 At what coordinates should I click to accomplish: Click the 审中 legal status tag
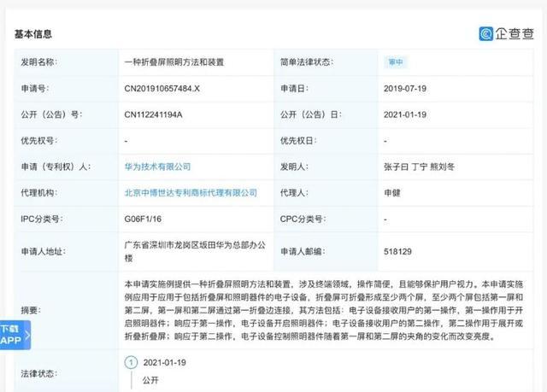coord(396,62)
